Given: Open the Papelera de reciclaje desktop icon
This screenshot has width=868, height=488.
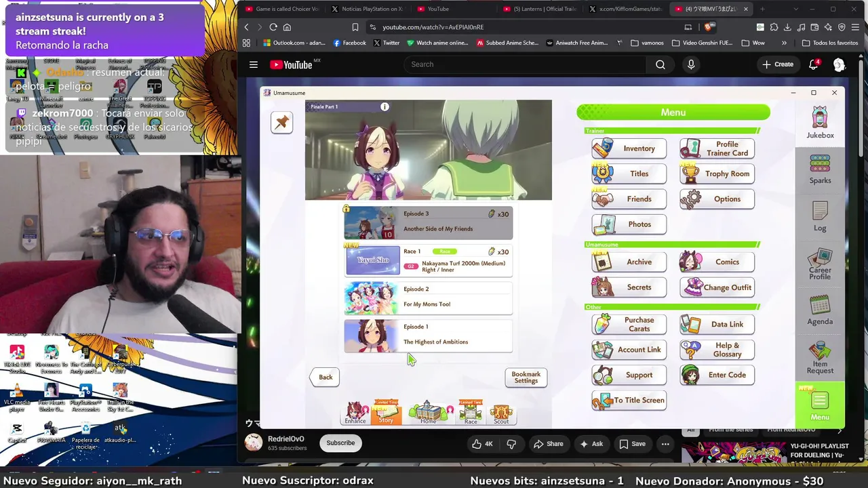Looking at the screenshot, I should (85, 434).
